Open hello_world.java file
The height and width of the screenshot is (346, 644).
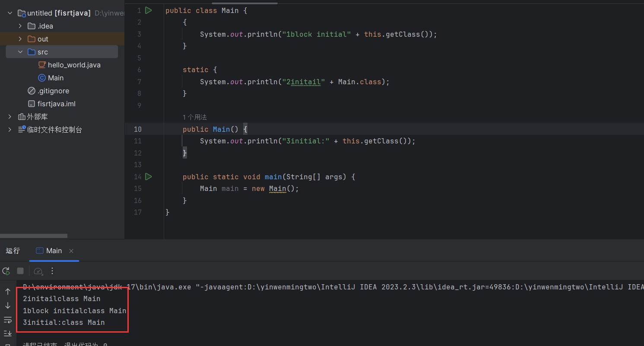click(74, 65)
